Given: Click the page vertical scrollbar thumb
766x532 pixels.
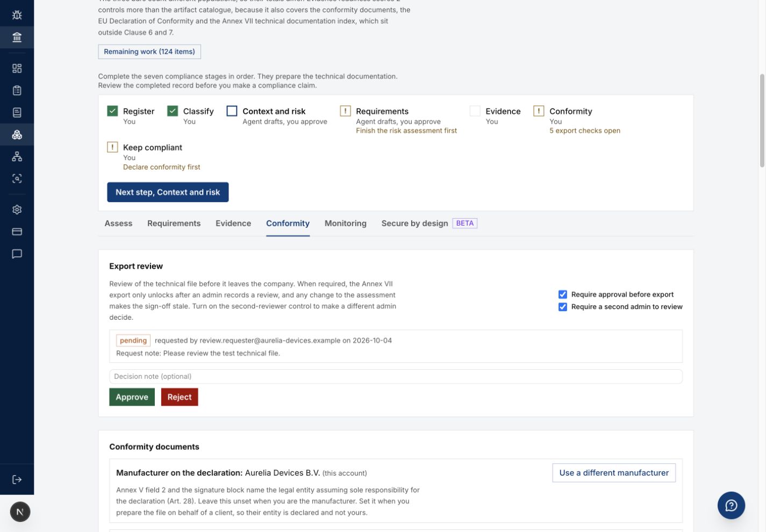Looking at the screenshot, I should pyautogui.click(x=762, y=121).
